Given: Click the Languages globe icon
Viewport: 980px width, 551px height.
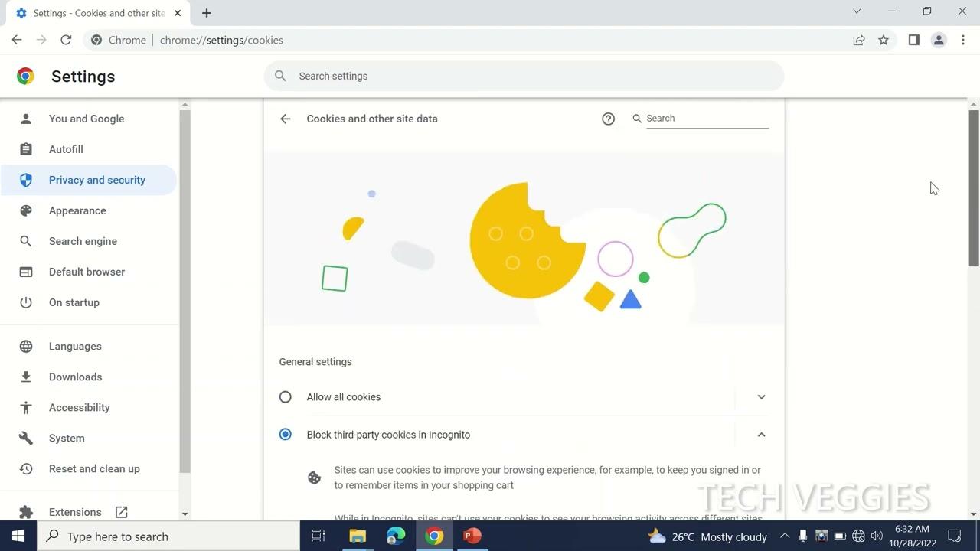Looking at the screenshot, I should pos(26,346).
